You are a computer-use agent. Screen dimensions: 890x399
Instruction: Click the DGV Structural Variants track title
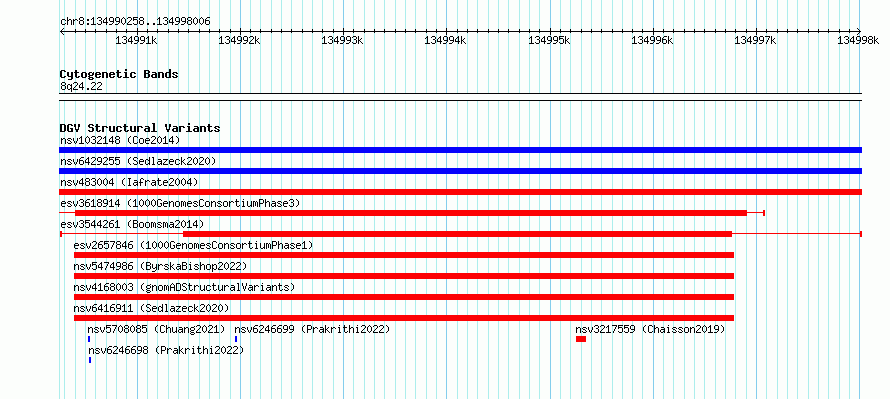pos(140,128)
